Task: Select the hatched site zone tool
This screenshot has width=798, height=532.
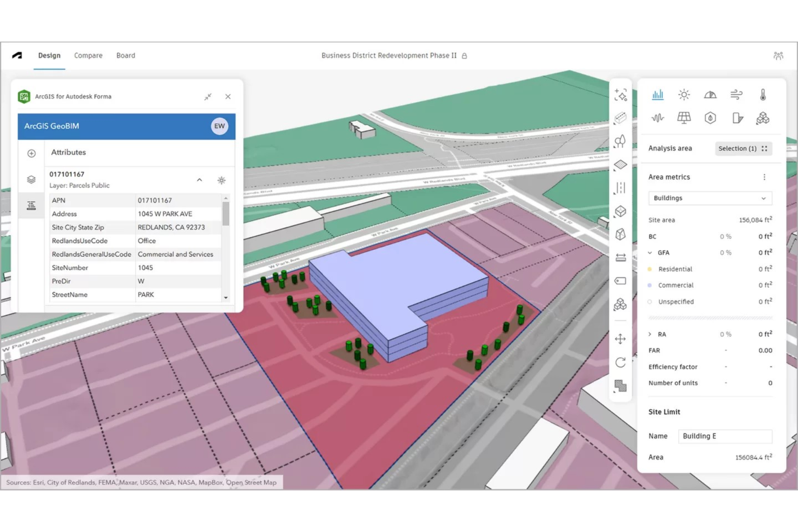Action: click(620, 165)
